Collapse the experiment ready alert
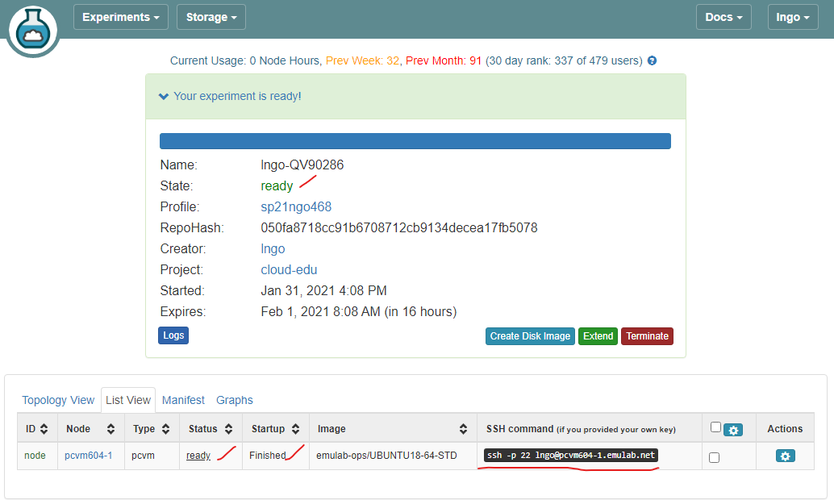Image resolution: width=834 pixels, height=504 pixels. click(164, 95)
